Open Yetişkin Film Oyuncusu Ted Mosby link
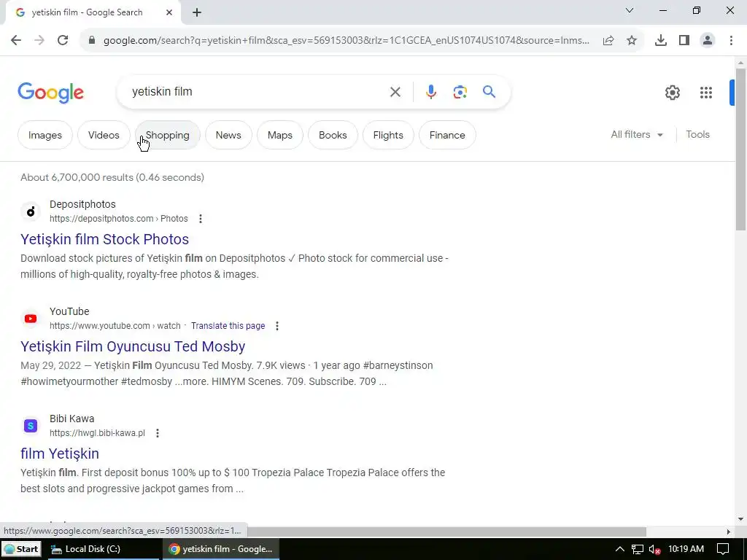Image resolution: width=747 pixels, height=560 pixels. pyautogui.click(x=133, y=346)
